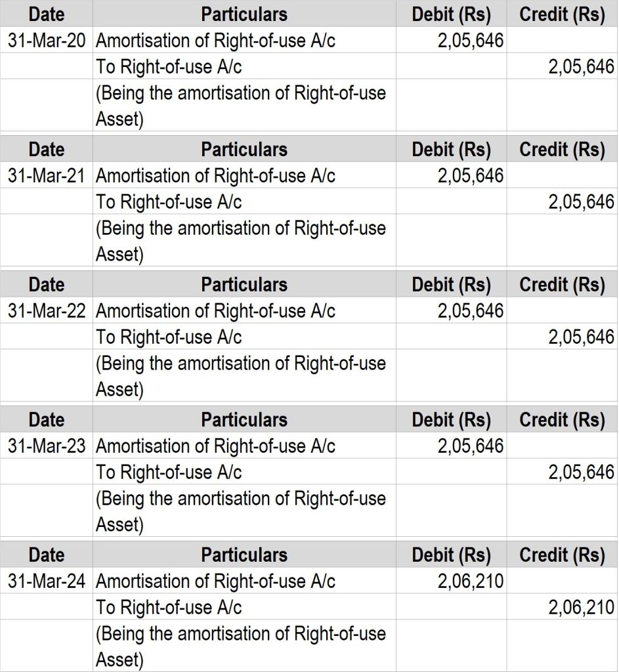Click the 31-Mar-23 entry's credit amount 2,05,646
The image size is (619, 672).
[581, 472]
